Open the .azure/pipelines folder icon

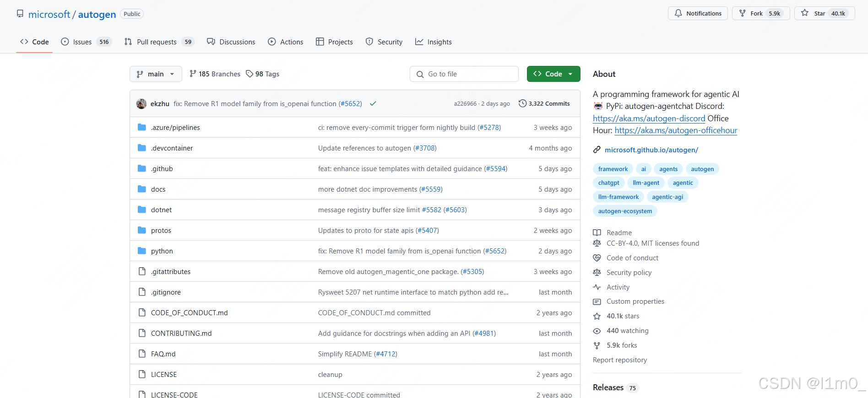(x=142, y=127)
